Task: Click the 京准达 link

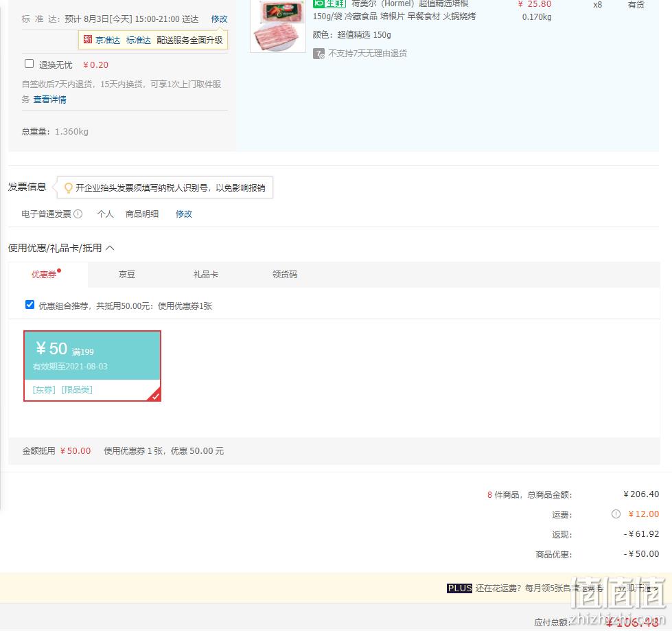Action: 108,40
